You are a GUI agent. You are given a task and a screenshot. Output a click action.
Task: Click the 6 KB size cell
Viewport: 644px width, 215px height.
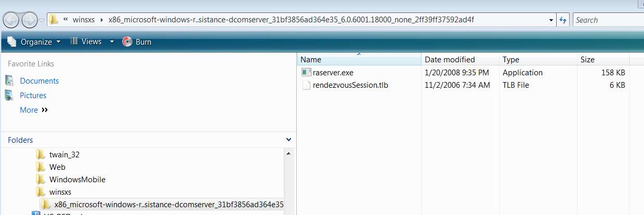[x=617, y=85]
